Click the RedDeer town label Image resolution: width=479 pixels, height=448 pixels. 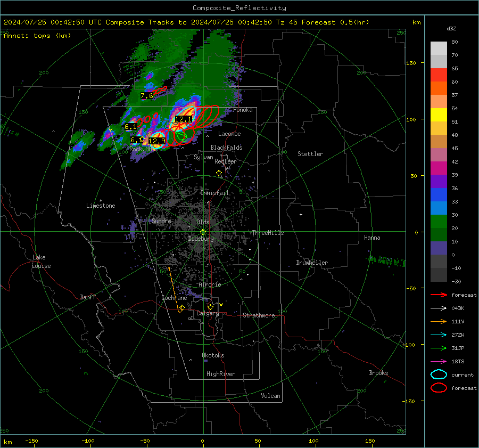pyautogui.click(x=226, y=161)
